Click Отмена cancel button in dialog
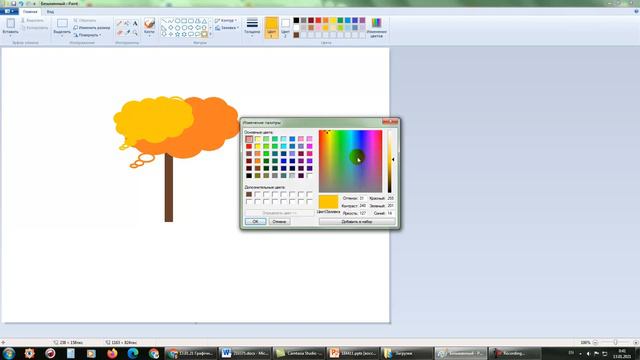This screenshot has width=640, height=360. point(279,222)
